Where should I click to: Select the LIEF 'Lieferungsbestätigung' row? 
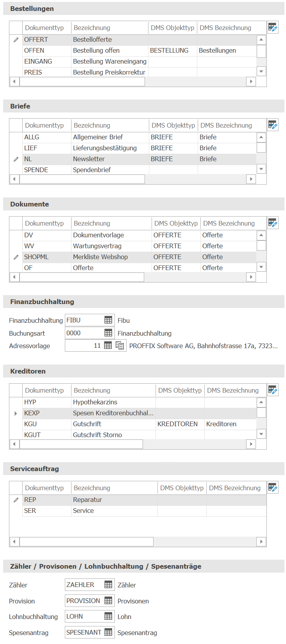pos(139,148)
